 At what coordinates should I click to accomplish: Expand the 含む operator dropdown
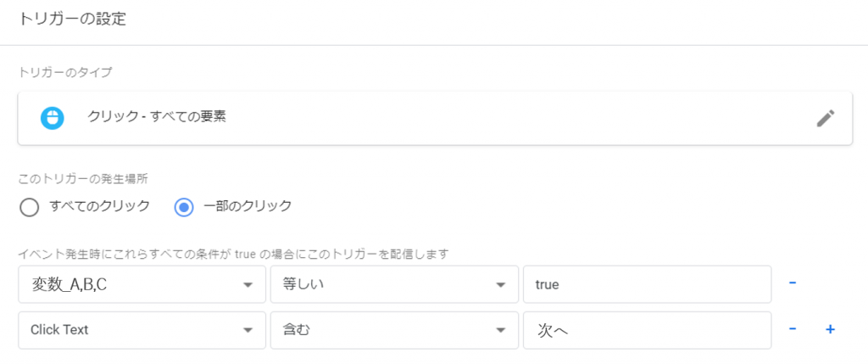pyautogui.click(x=394, y=330)
